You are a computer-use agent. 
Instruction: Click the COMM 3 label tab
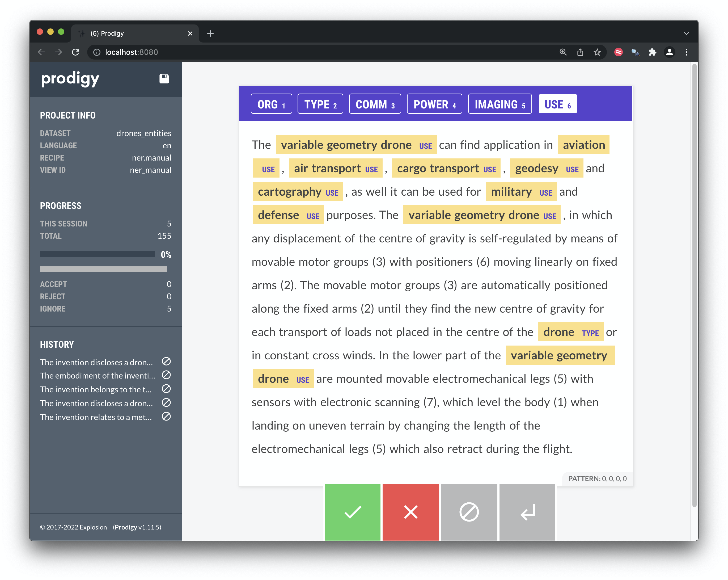(374, 104)
